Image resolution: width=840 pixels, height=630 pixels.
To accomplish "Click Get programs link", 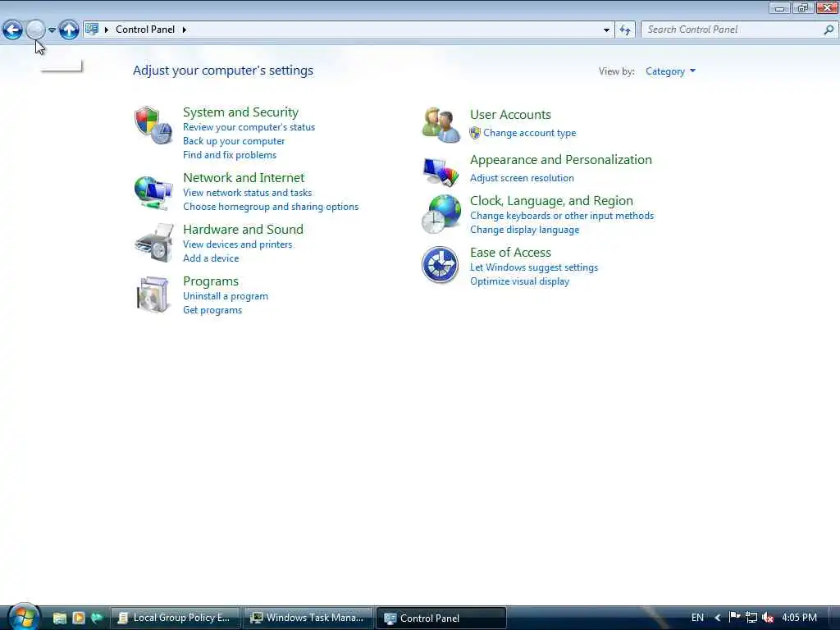I will 212,310.
